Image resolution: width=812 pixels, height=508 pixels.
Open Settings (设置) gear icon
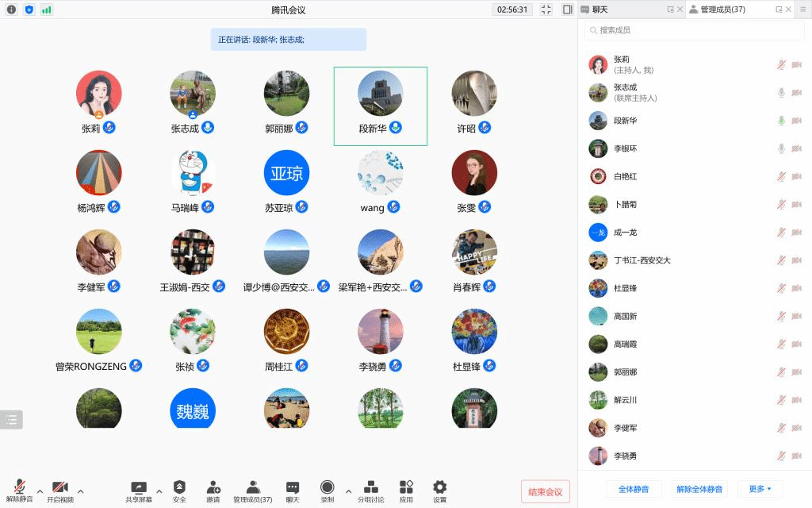click(x=439, y=488)
